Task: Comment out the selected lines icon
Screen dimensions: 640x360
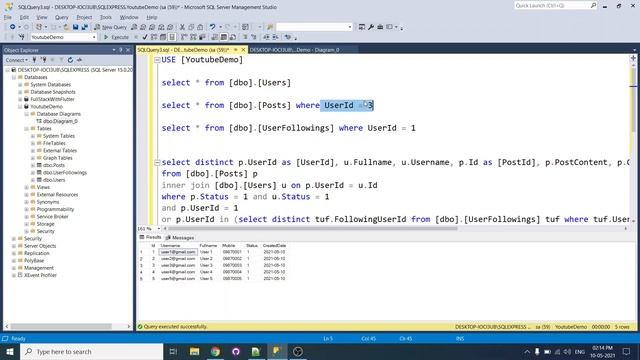Action: [x=245, y=37]
